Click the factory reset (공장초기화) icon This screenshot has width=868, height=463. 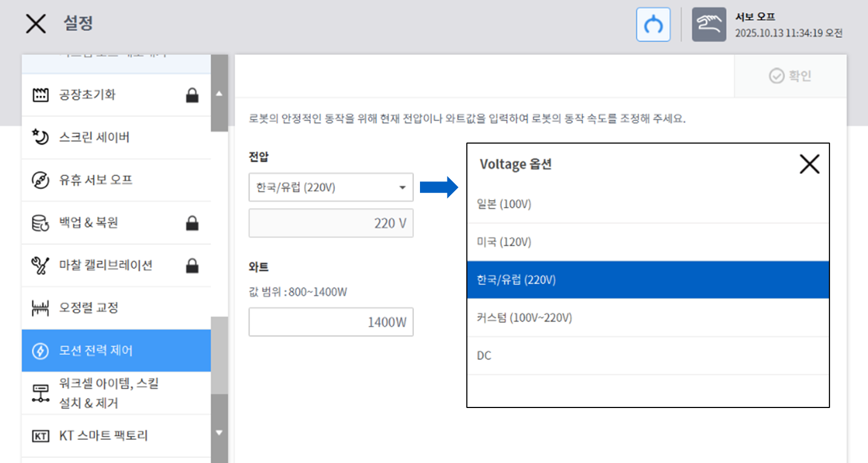[x=40, y=95]
